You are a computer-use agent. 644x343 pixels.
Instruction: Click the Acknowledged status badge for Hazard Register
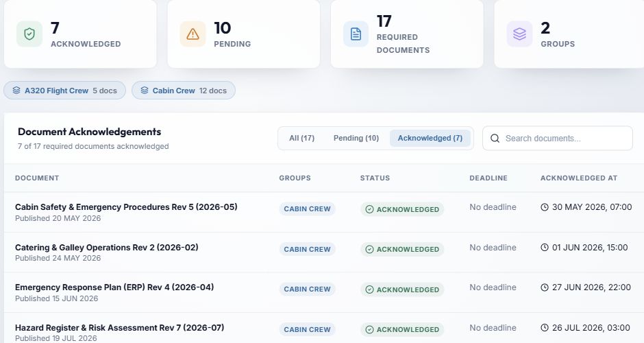[402, 329]
